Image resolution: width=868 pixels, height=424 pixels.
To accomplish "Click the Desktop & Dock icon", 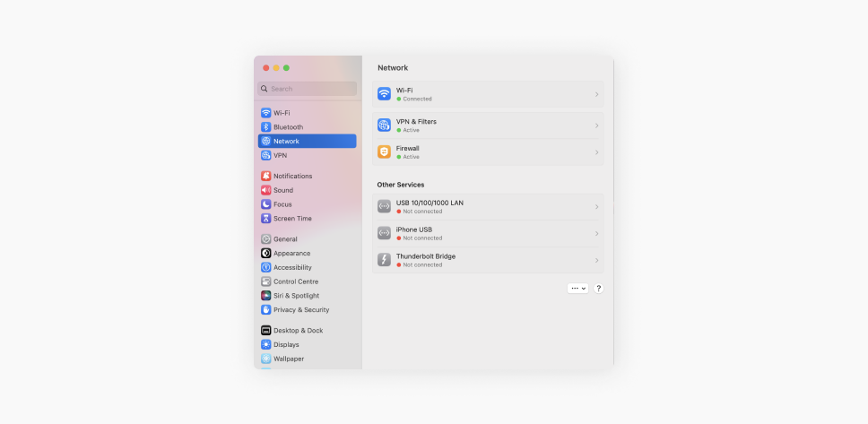I will tap(265, 331).
